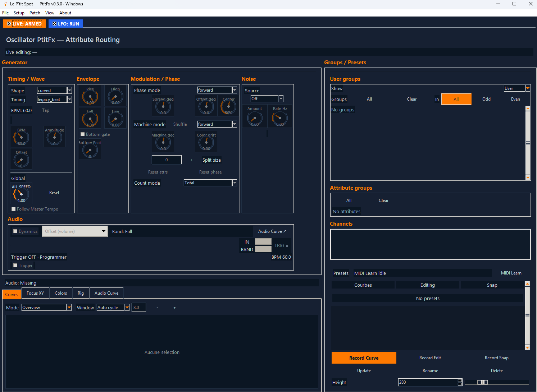Viewport: 537px width, 392px height.
Task: Click the Machine deg knob
Action: [163, 142]
